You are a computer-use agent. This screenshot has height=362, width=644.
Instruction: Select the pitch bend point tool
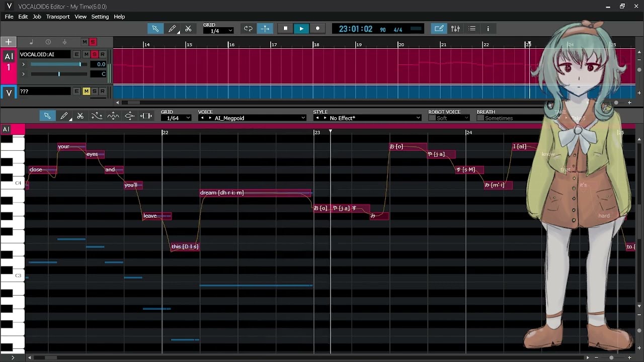click(130, 116)
